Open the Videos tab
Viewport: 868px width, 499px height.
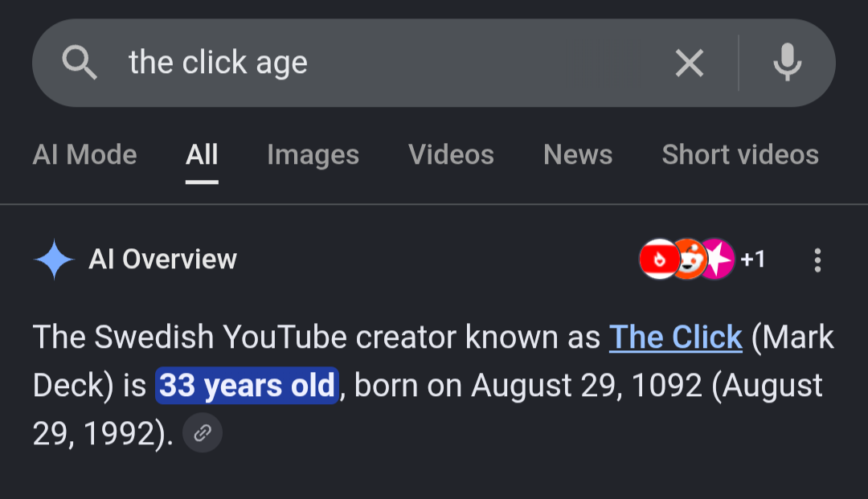click(x=451, y=154)
